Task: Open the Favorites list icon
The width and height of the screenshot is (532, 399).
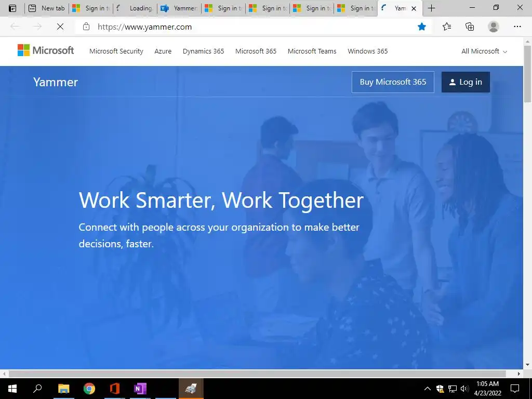Action: [x=446, y=26]
